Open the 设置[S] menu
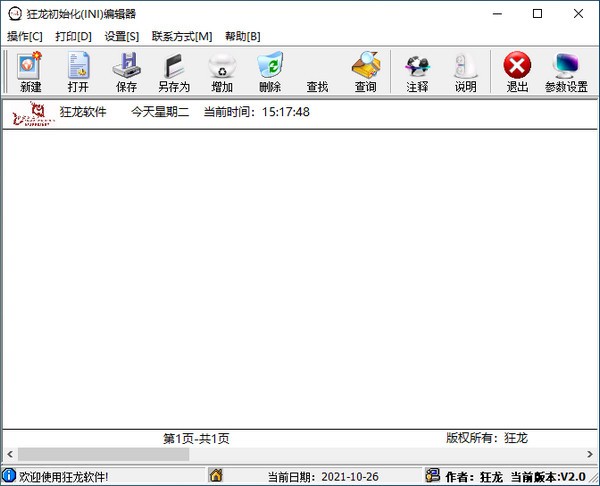This screenshot has width=600, height=486. pos(122,36)
